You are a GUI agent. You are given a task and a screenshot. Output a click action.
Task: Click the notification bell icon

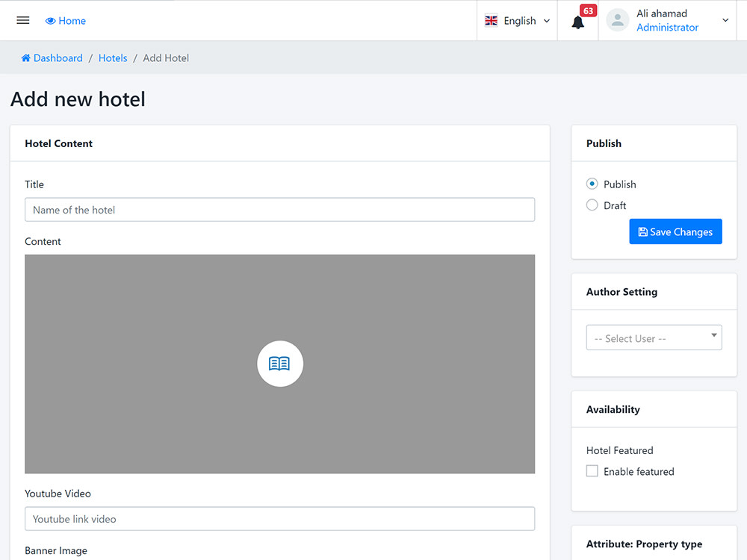pos(577,23)
